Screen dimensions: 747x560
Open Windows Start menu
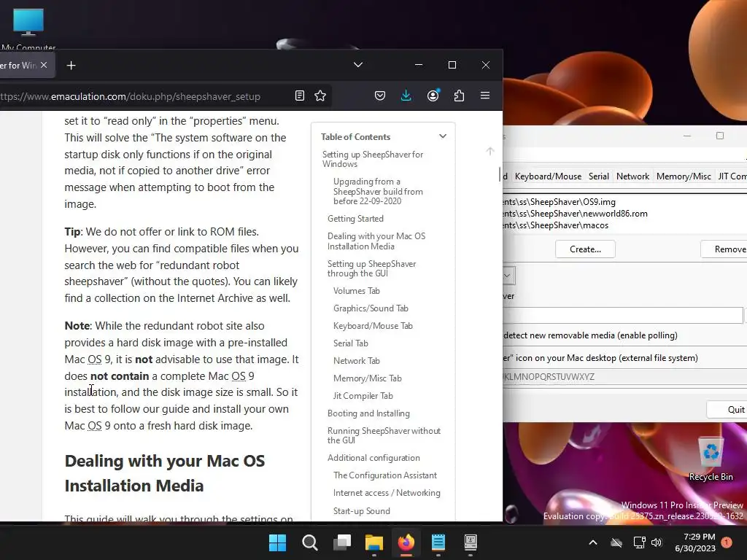[x=277, y=542]
